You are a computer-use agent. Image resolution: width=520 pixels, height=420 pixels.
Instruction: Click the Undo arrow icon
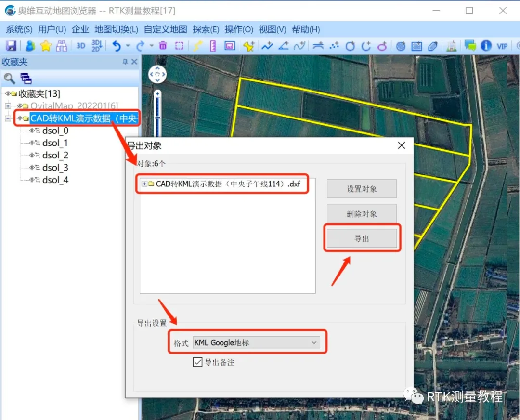click(117, 46)
